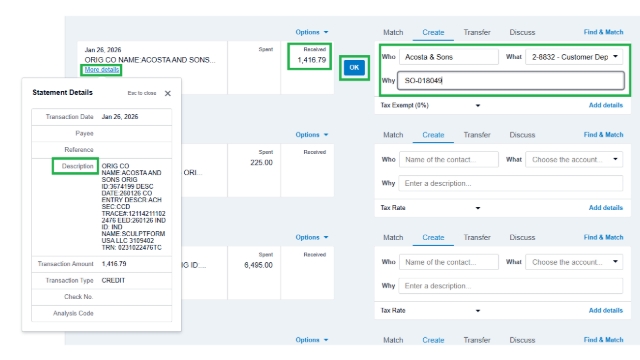Click Find & Match for 225.00 transaction
Image resolution: width=640 pixels, height=360 pixels.
(603, 134)
